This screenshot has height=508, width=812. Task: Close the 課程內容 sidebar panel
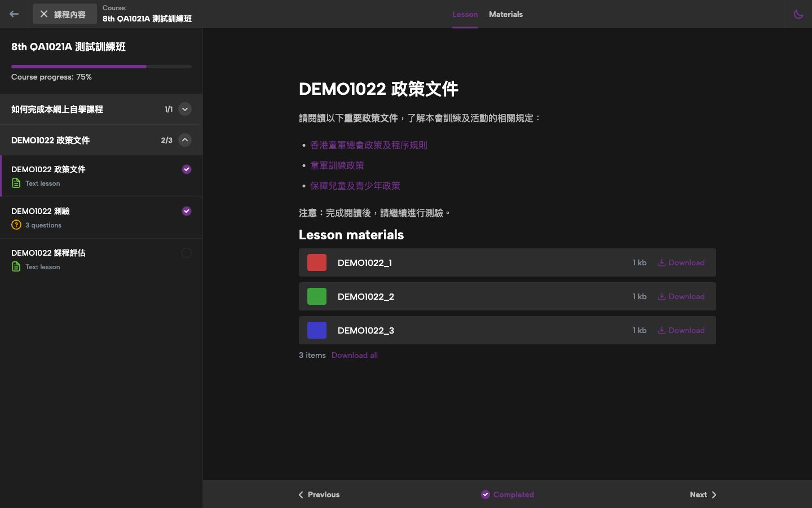click(x=64, y=14)
